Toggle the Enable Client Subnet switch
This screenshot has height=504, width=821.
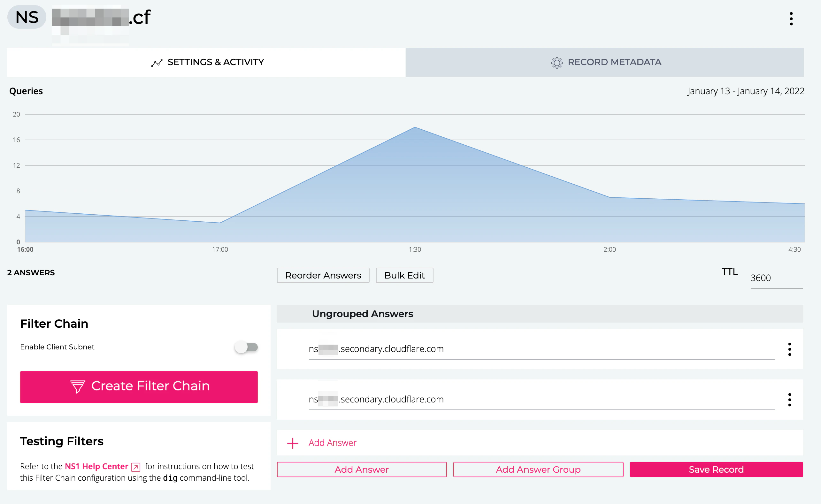(x=246, y=347)
